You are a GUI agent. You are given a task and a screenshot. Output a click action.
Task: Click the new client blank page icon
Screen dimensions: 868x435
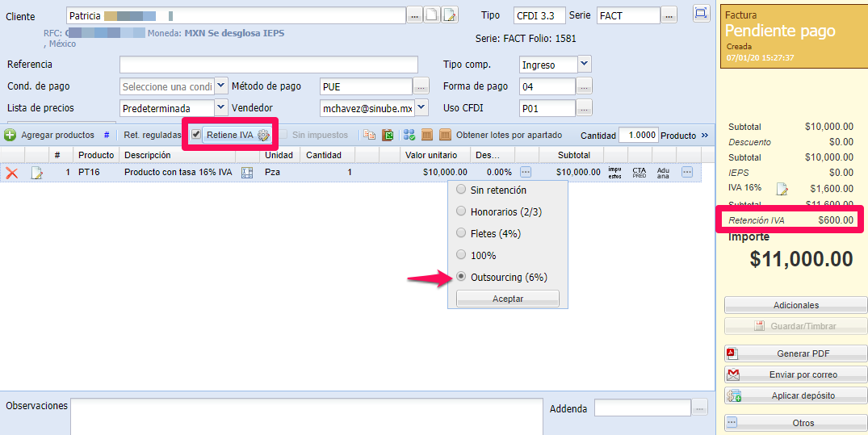[x=434, y=15]
